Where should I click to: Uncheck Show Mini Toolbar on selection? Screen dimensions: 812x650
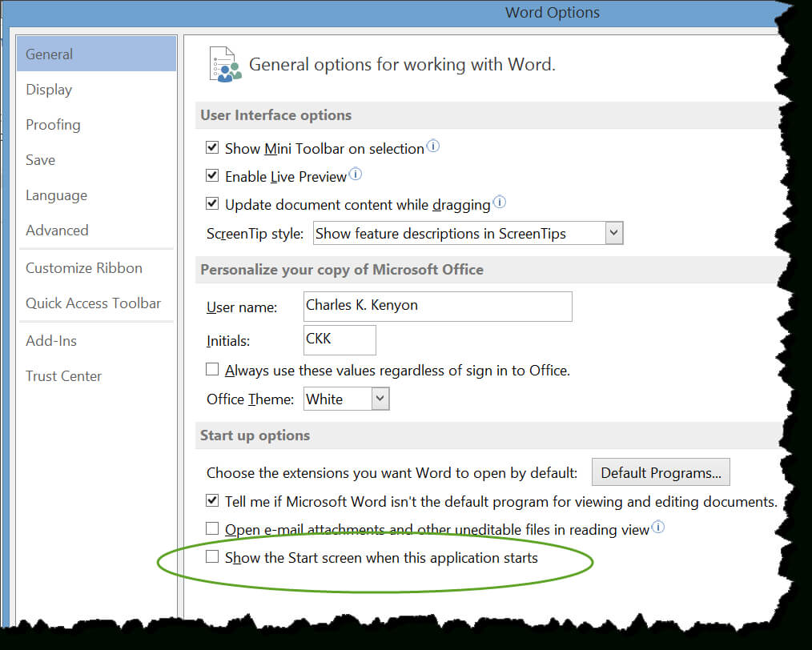(x=211, y=147)
